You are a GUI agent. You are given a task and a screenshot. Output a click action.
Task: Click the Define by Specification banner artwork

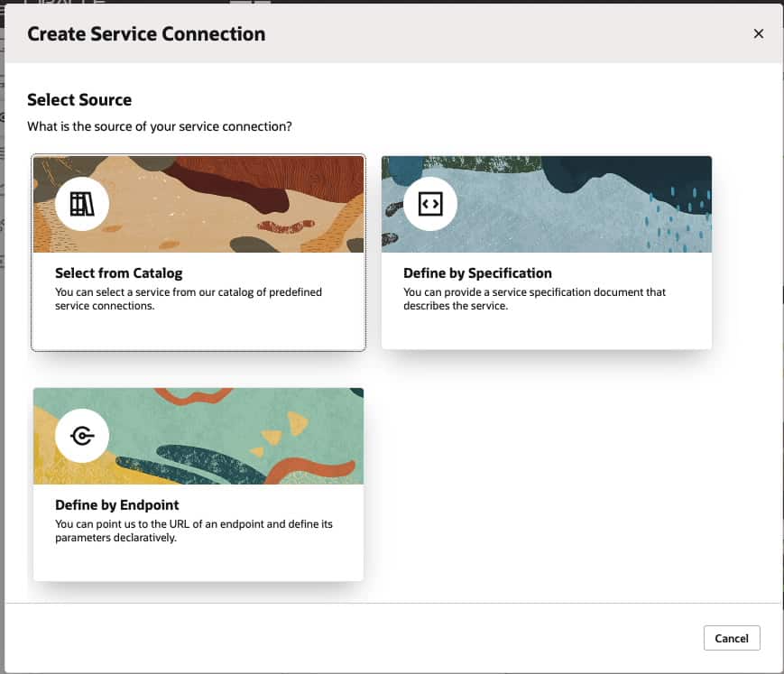coord(586,203)
